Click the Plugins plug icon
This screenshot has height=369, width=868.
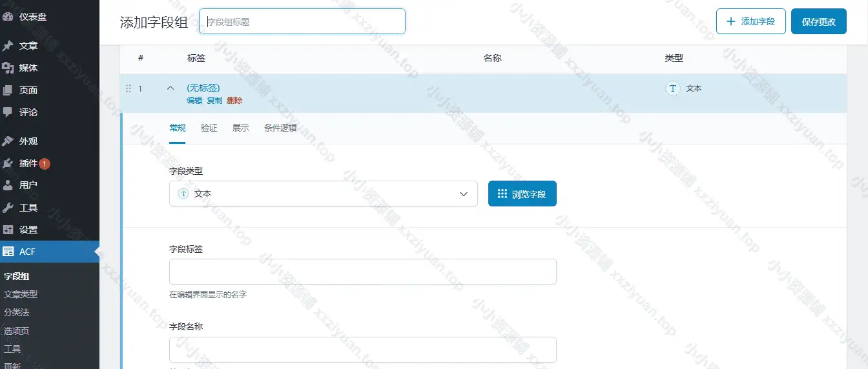pos(8,163)
